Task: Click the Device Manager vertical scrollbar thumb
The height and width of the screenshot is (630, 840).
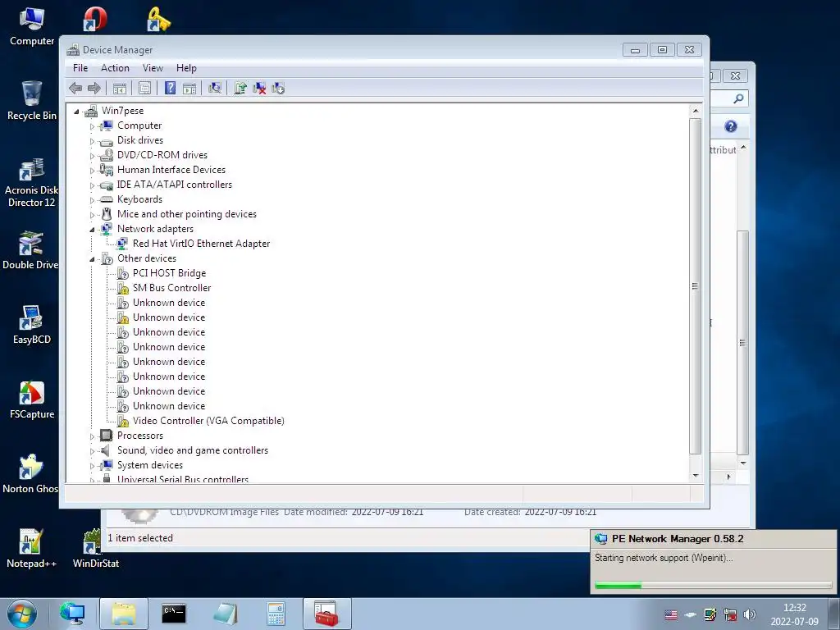Action: [696, 286]
